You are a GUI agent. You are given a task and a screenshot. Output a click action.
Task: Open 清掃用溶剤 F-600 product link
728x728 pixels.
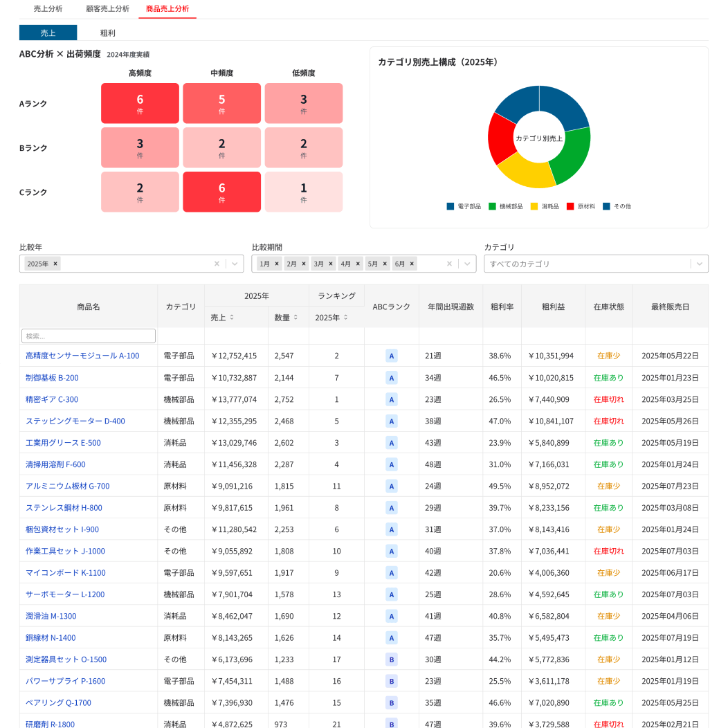56,464
